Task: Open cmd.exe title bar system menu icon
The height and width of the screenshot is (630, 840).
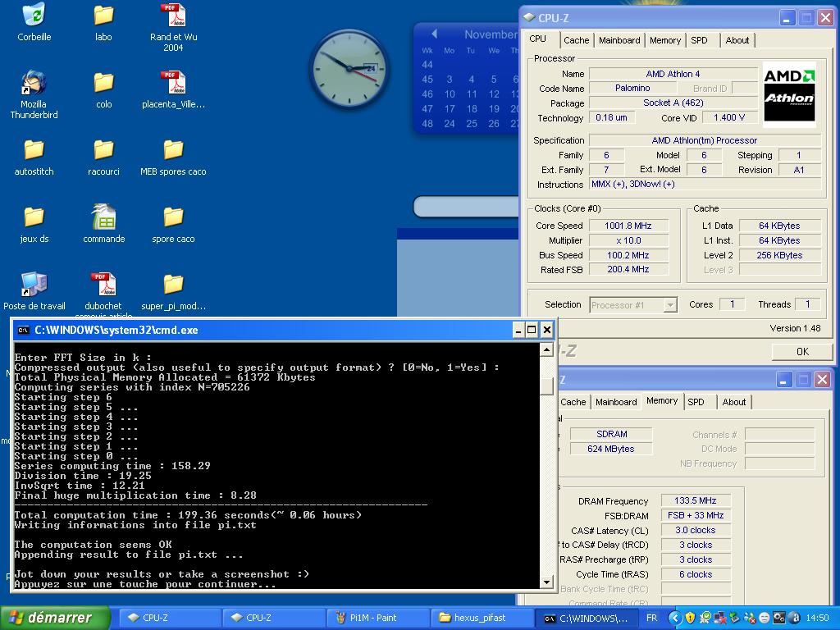Action: coord(23,330)
